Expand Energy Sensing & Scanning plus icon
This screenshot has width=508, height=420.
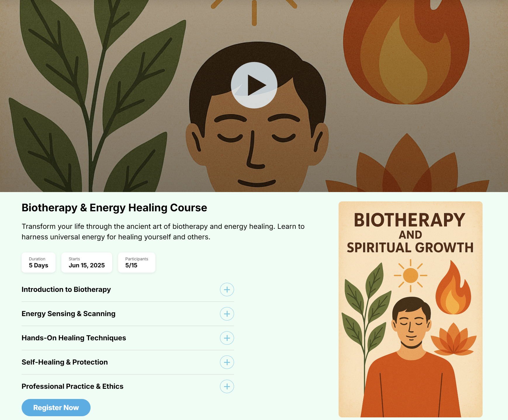click(227, 314)
